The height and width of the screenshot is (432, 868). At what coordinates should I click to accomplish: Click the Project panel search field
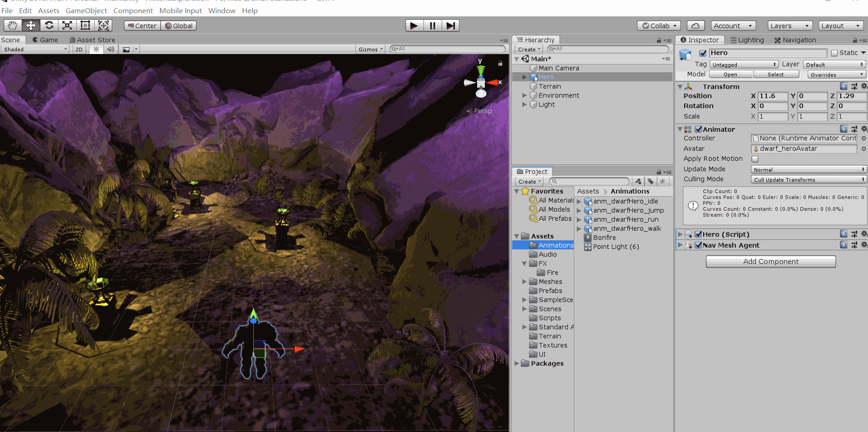(x=589, y=181)
